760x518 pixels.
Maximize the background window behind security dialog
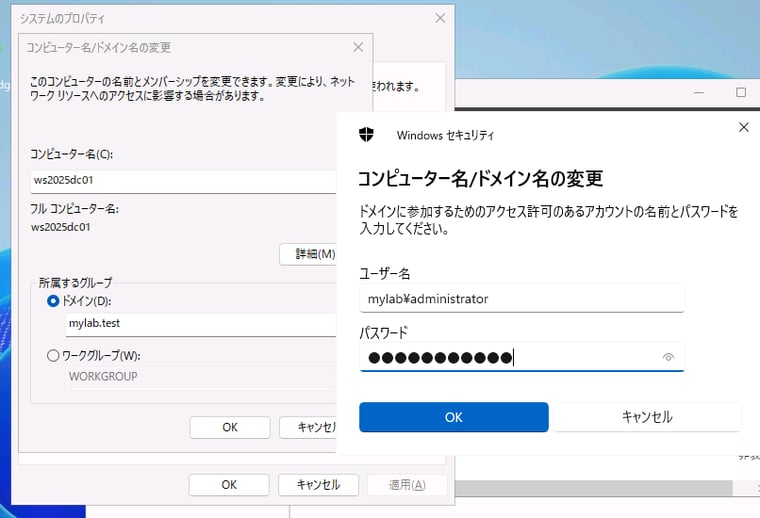pyautogui.click(x=741, y=92)
